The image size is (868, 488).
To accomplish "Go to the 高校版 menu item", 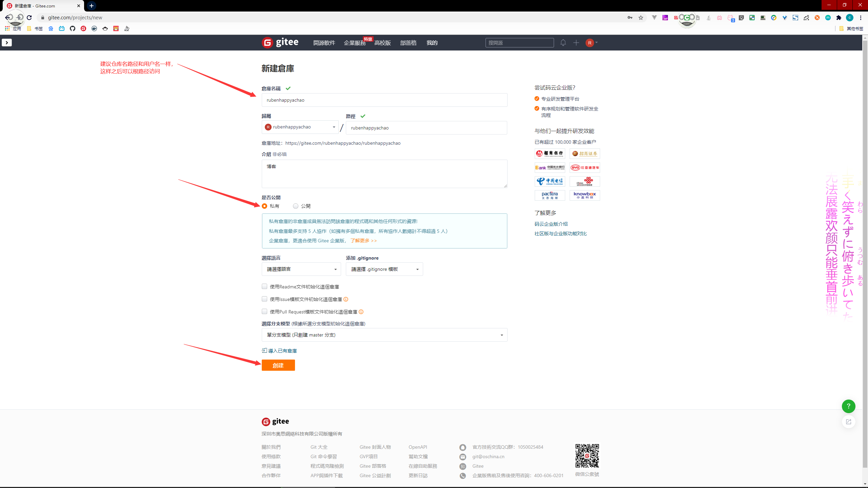I will pos(382,43).
